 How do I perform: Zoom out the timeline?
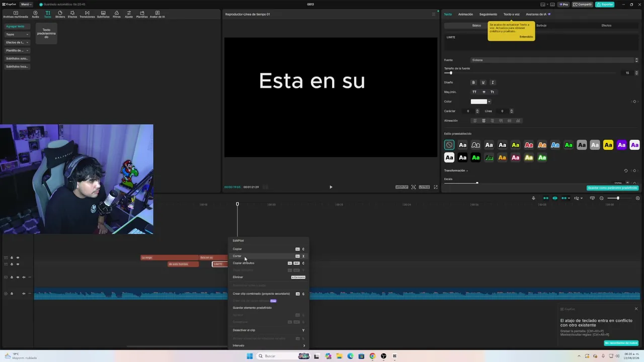601,198
